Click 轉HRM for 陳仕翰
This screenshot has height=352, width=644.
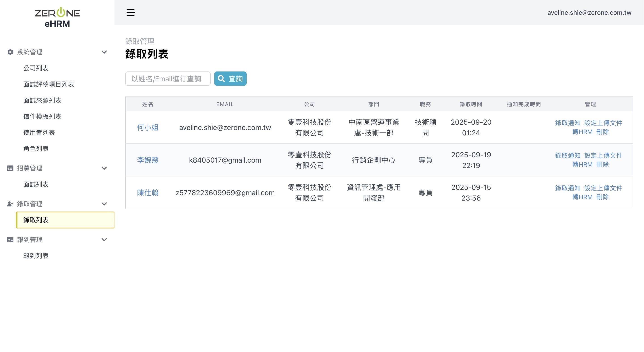click(582, 197)
